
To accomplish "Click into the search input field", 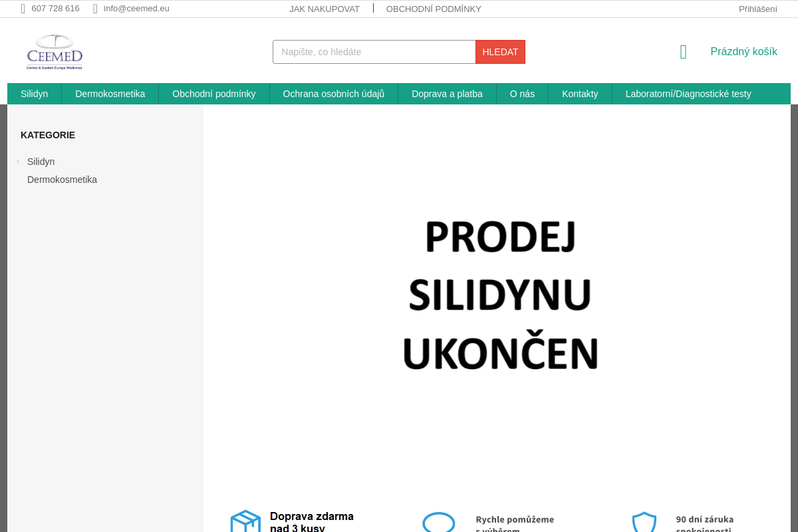I will (374, 52).
